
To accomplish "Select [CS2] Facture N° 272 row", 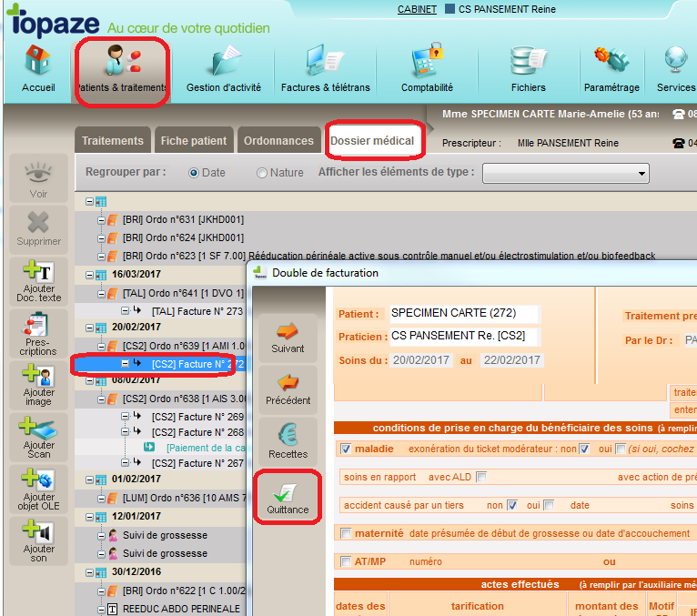I will point(160,364).
